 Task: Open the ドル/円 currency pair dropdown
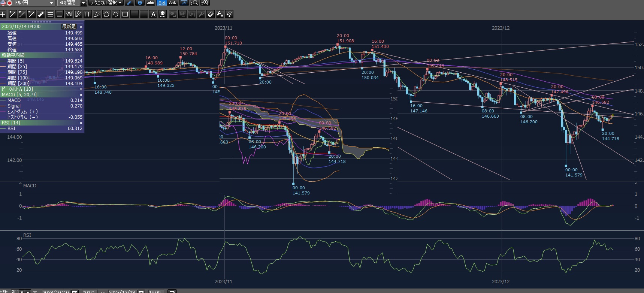[x=51, y=3]
